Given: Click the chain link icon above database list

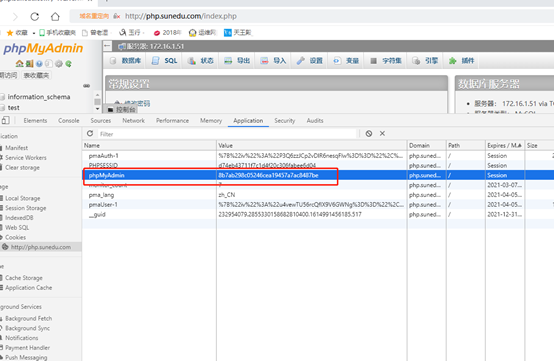Looking at the screenshot, I should coord(87,85).
